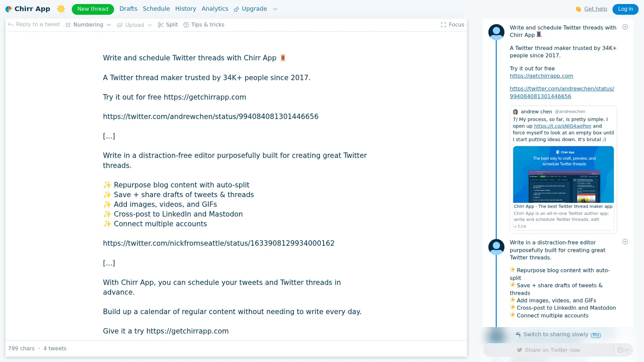
Task: Open the Analytics page
Action: pos(215,9)
